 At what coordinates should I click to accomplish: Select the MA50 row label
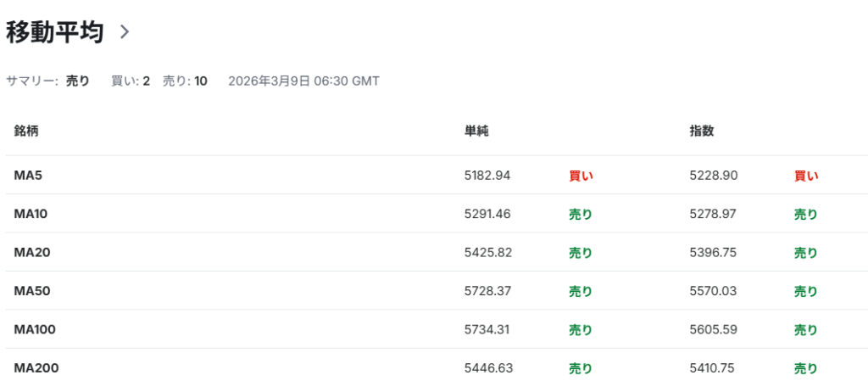31,291
